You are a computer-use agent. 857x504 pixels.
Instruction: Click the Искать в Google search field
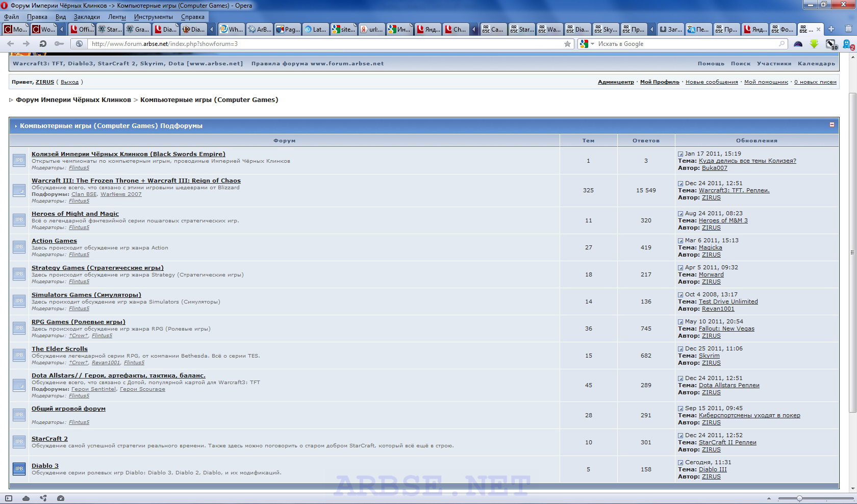(x=687, y=44)
